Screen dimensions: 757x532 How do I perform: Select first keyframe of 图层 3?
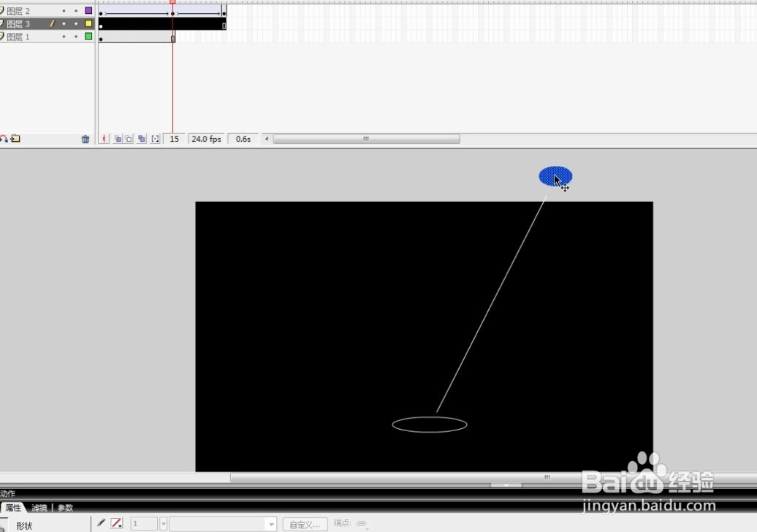click(101, 26)
